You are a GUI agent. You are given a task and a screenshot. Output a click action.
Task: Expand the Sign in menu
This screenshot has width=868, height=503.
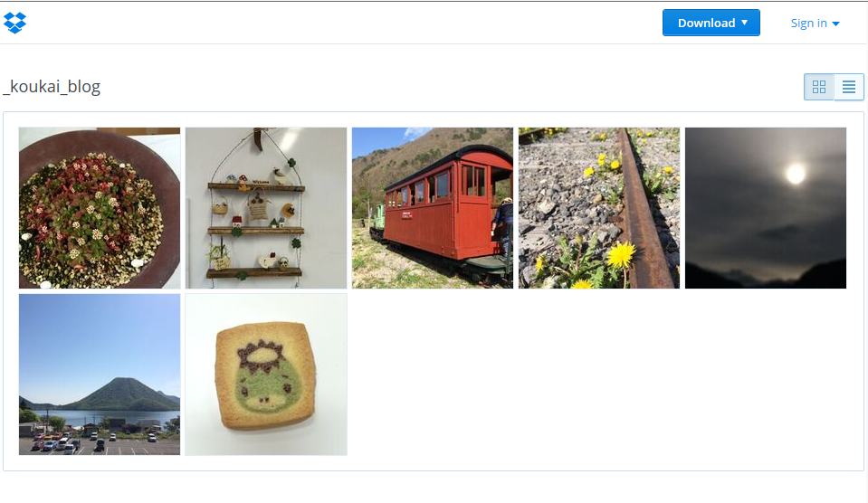(815, 24)
